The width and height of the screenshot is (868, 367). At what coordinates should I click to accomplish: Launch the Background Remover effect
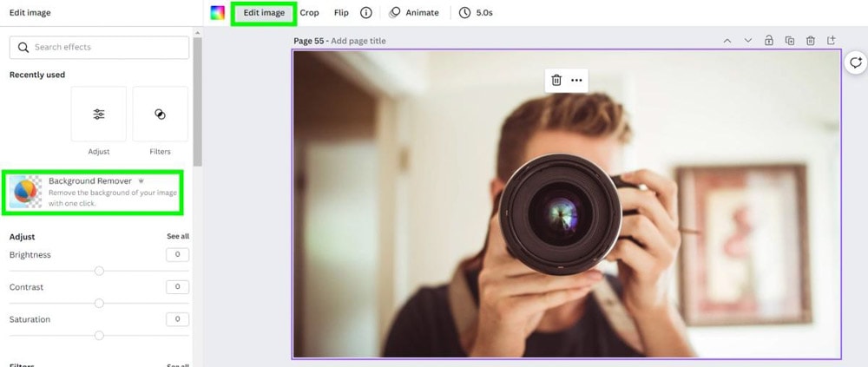[93, 192]
